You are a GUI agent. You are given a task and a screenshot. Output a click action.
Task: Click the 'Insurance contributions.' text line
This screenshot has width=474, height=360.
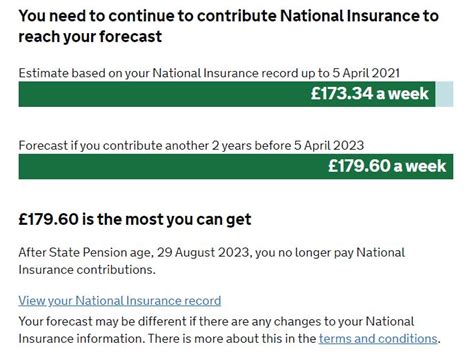coord(87,270)
